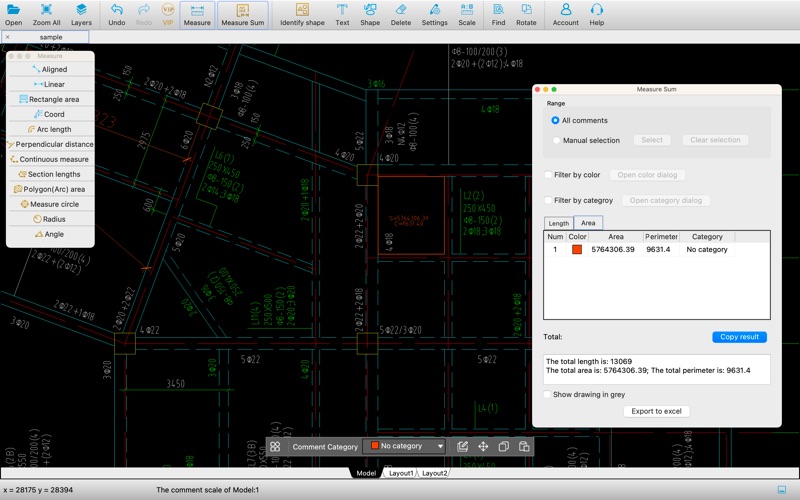
Task: Click the Scale tool icon
Action: pos(467,14)
